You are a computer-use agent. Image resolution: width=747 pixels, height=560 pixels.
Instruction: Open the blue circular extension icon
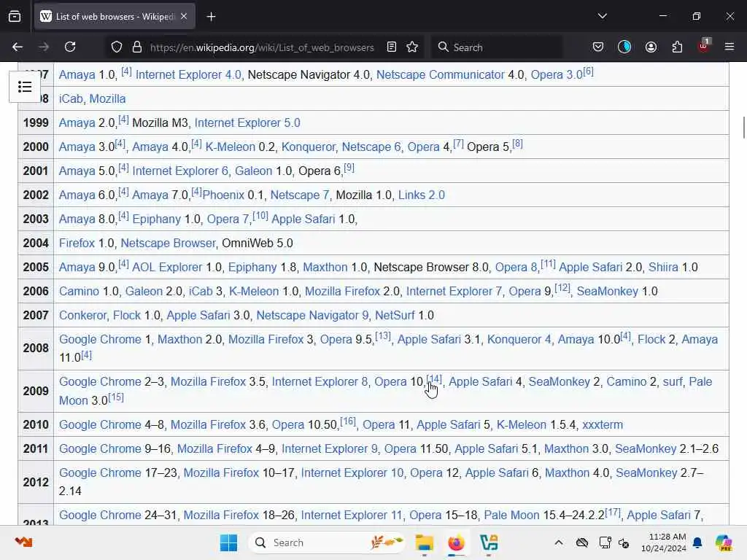[624, 47]
